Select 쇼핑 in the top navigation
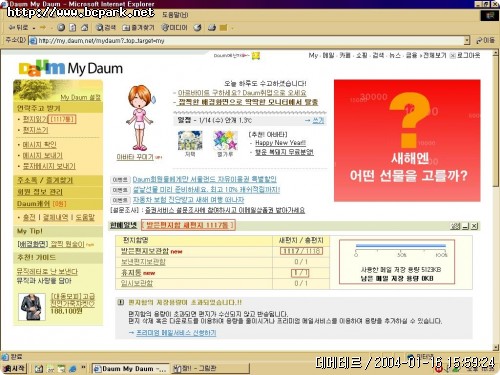Viewport: 500px width, 375px height. 362,55
